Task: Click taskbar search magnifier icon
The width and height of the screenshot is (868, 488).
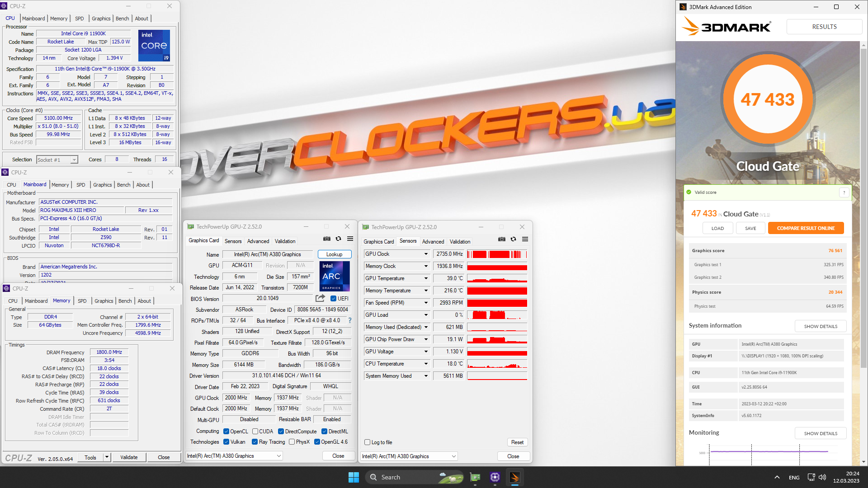Action: (x=373, y=477)
